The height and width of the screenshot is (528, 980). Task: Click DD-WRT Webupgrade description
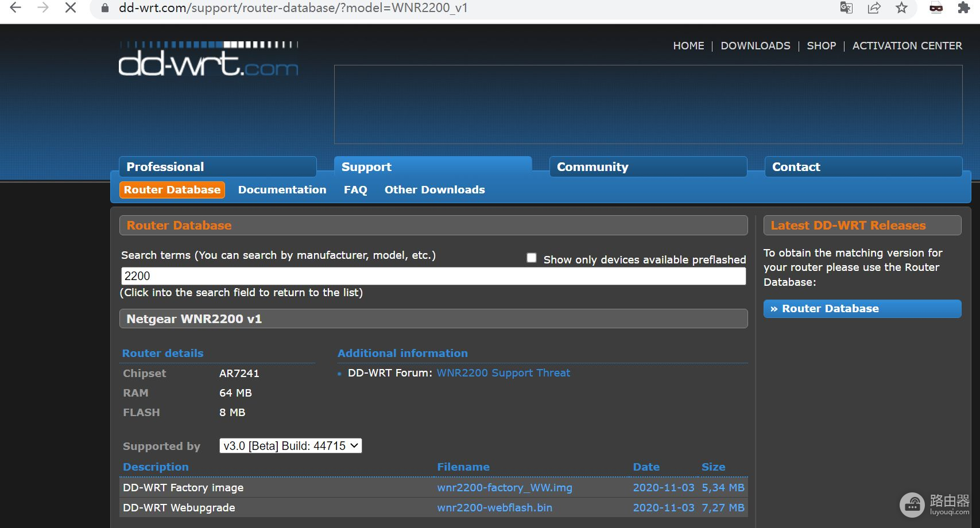pos(179,508)
